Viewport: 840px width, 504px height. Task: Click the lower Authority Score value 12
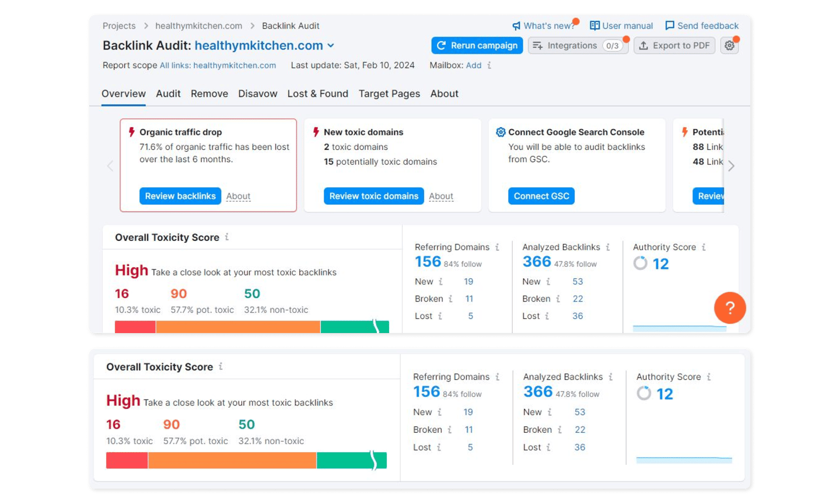click(x=665, y=394)
